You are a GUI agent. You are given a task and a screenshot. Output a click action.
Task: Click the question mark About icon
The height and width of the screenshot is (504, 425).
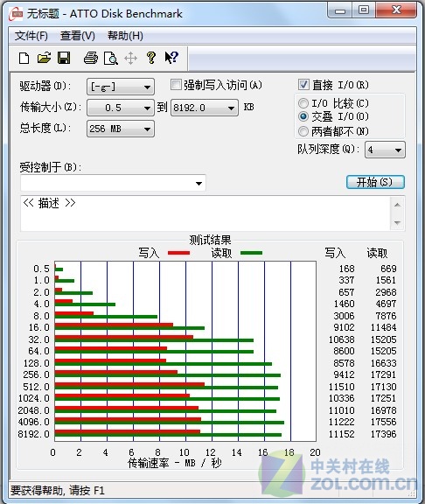point(151,58)
